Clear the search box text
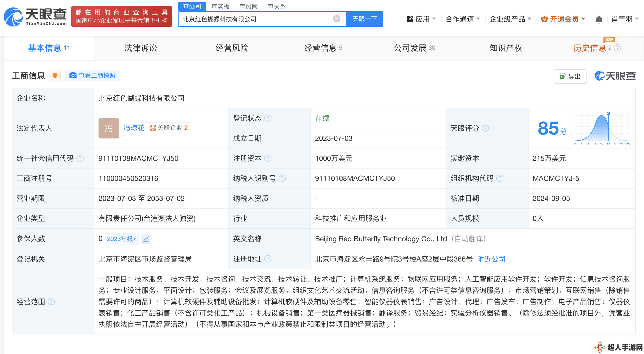This screenshot has height=354, width=644. pyautogui.click(x=336, y=19)
